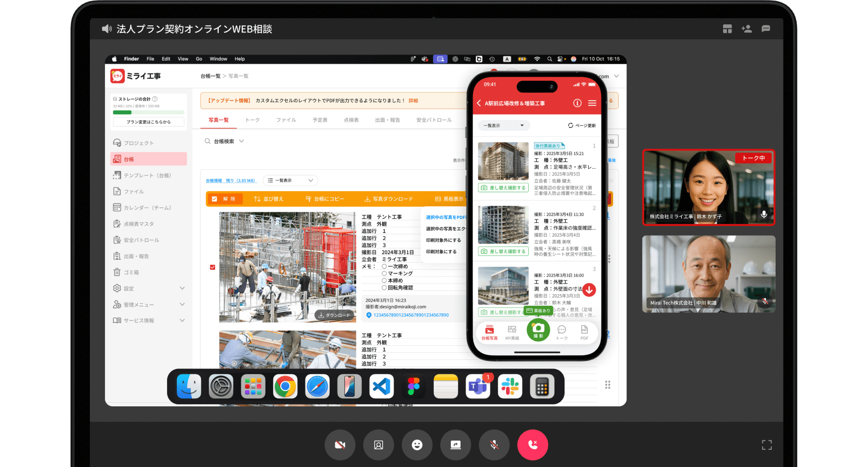Expand the 台帳検索 chevron

point(241,142)
